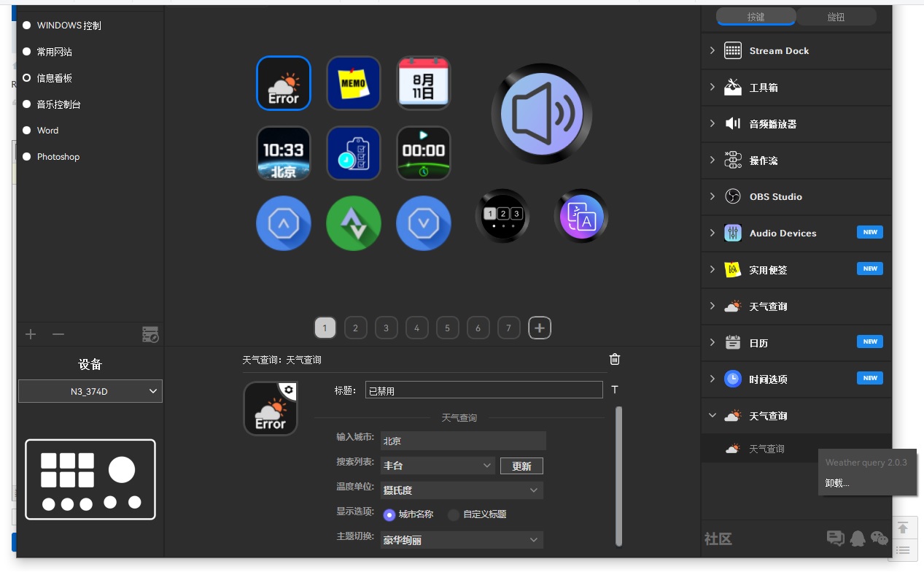Choose 卸载... from the context menu

coord(837,483)
